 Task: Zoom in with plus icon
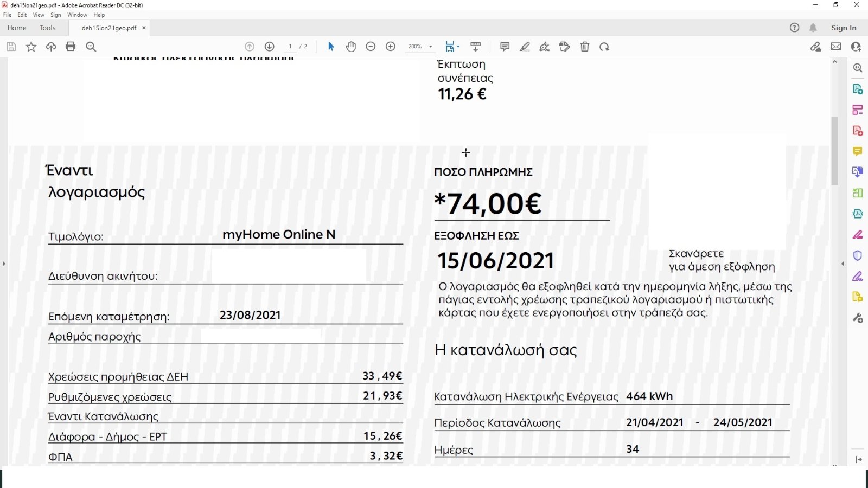click(391, 47)
